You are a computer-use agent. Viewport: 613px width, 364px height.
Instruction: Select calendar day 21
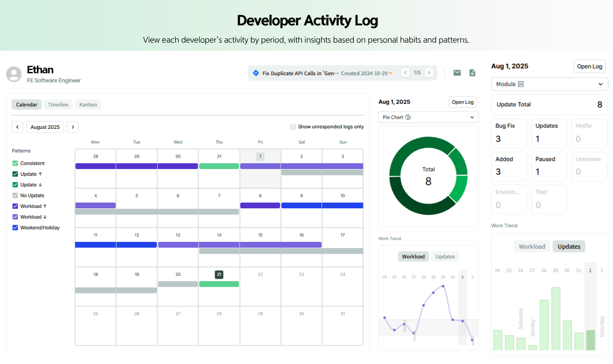point(219,274)
